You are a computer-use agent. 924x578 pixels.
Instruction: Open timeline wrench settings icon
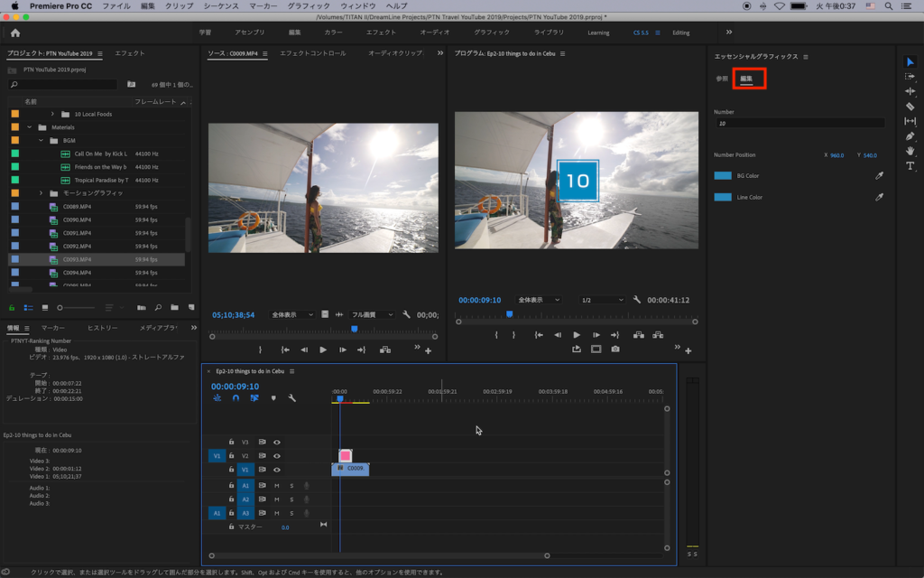point(291,398)
